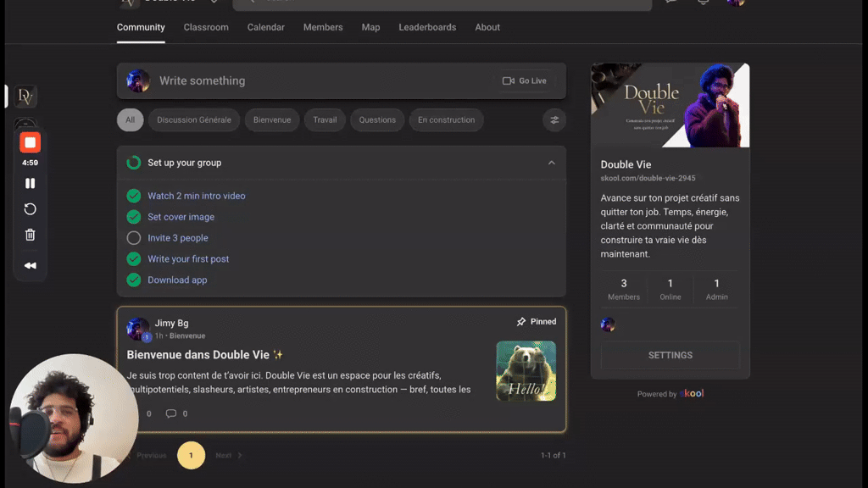Open the Invite 3 people link

[178, 238]
